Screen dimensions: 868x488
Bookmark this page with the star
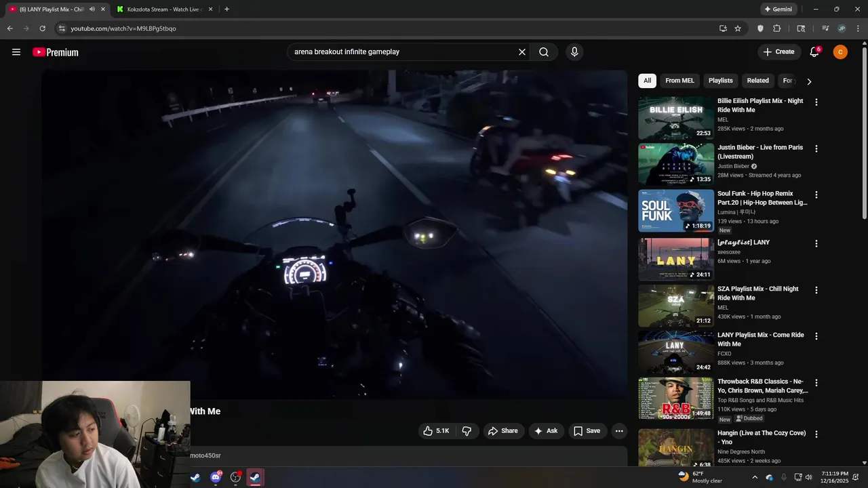coord(738,28)
